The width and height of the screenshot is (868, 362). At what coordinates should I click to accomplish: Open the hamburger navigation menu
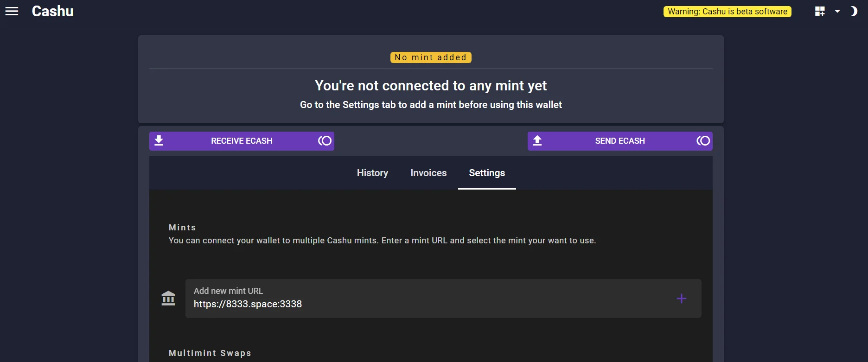[x=12, y=11]
